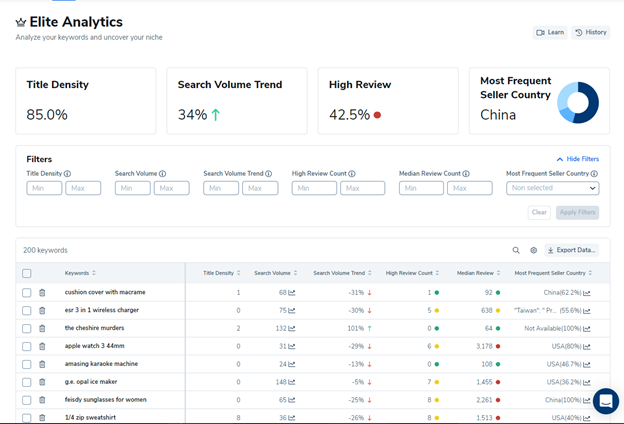The width and height of the screenshot is (624, 424).
Task: Open Most Frequent Seller Country dropdown
Action: [553, 188]
